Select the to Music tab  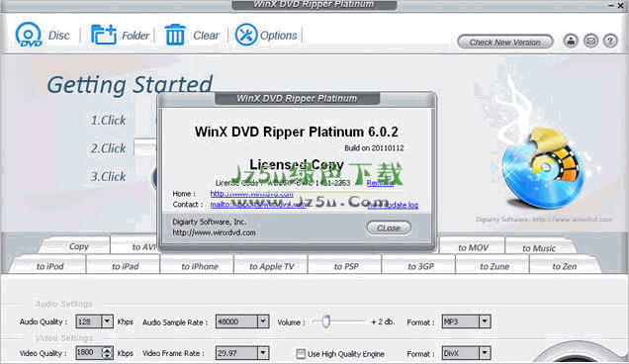(539, 248)
